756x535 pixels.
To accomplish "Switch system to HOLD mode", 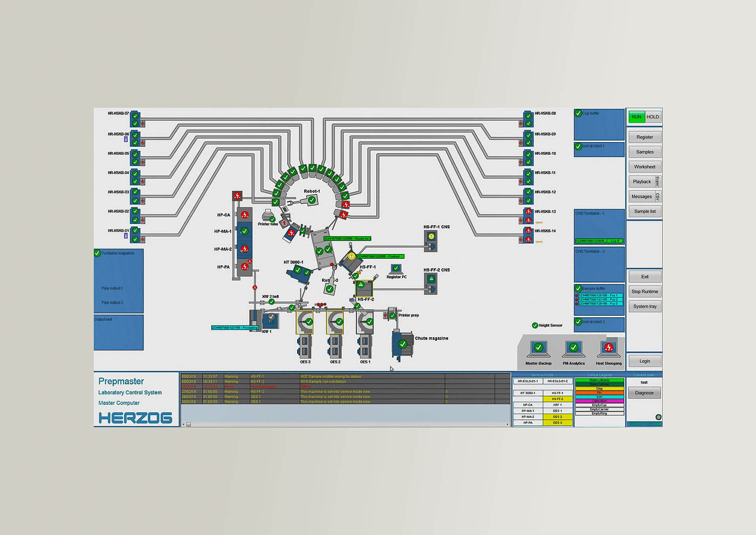I will tap(653, 117).
